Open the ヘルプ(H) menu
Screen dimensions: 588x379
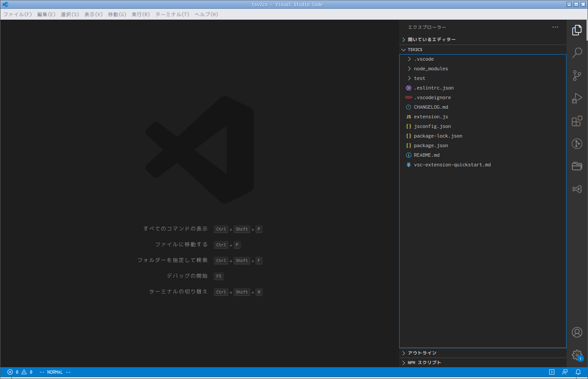tap(206, 14)
